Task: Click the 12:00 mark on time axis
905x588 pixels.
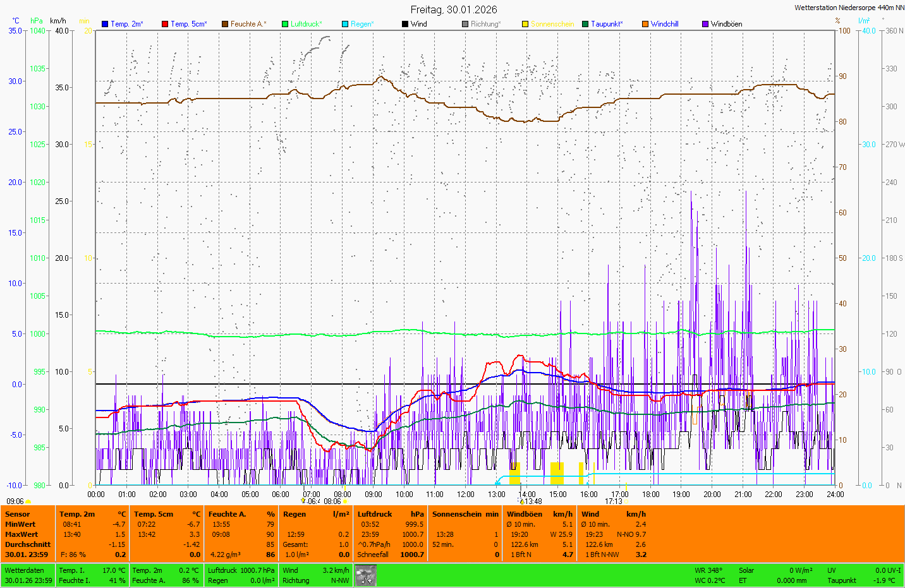Action: pyautogui.click(x=466, y=495)
